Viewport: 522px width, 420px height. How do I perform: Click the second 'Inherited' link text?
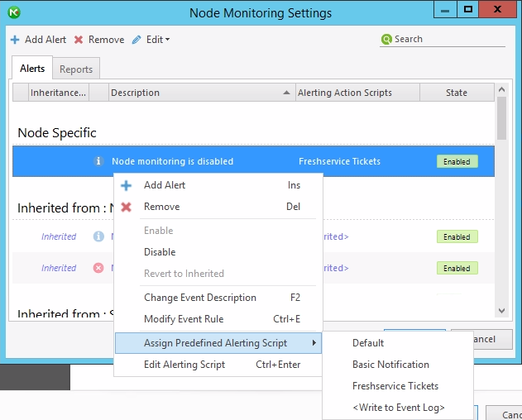(x=59, y=268)
